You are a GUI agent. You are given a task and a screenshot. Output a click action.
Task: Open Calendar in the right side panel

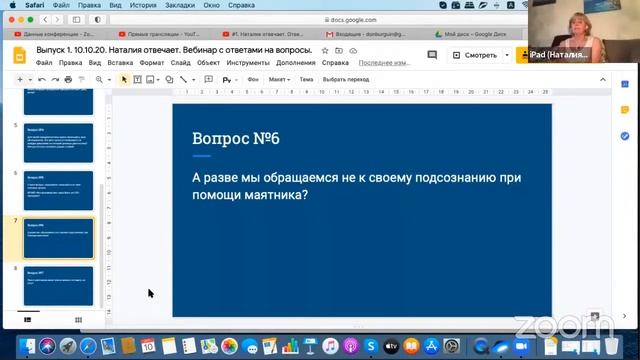point(625,84)
